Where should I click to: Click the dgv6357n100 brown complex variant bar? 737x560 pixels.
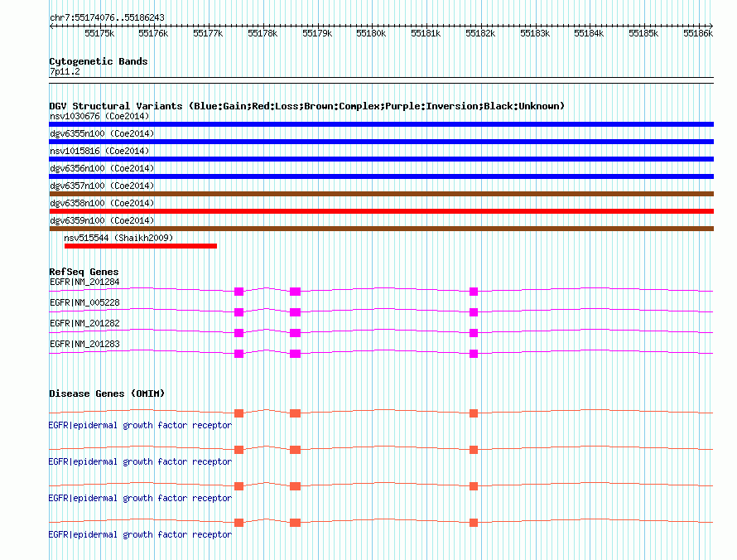381,194
